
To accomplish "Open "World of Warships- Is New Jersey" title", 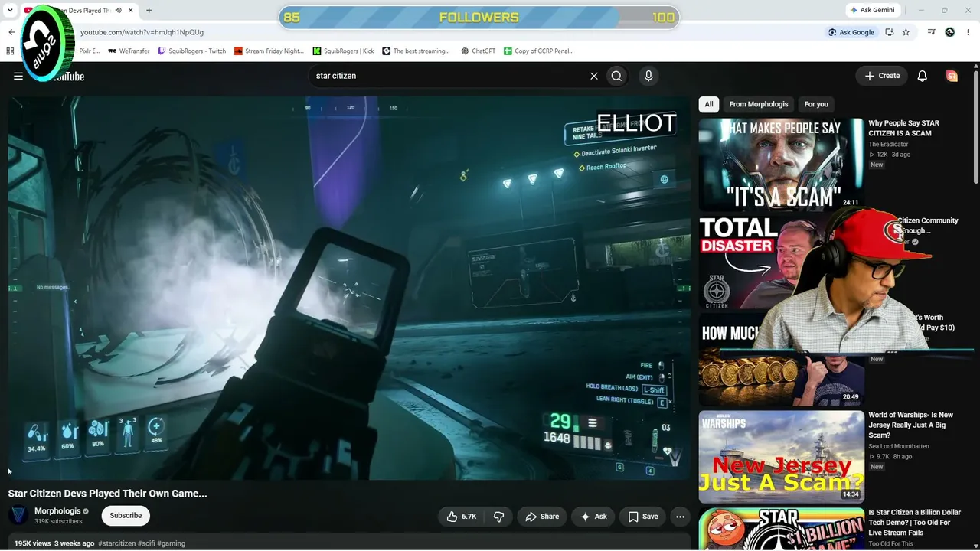I will click(911, 425).
